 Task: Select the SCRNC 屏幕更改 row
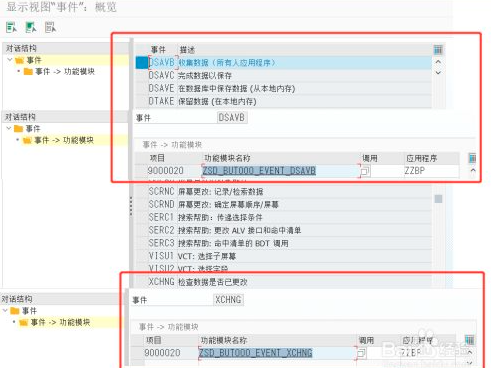284,192
